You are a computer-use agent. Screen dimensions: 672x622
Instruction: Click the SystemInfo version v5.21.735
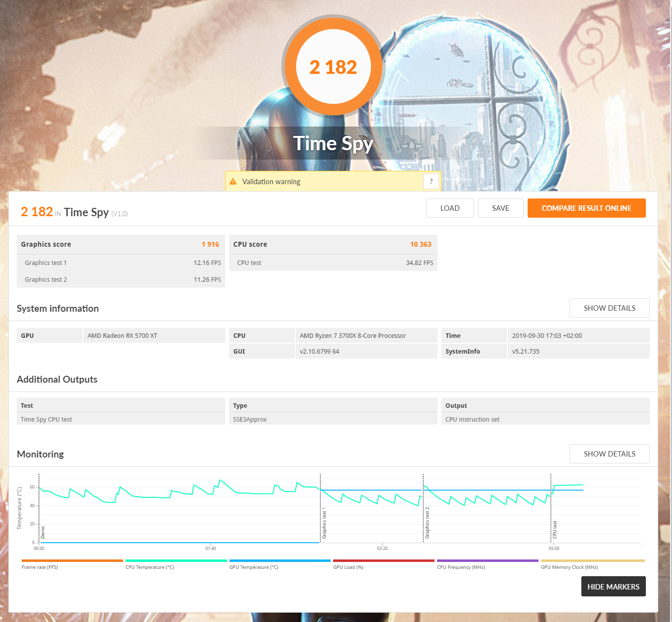[526, 351]
